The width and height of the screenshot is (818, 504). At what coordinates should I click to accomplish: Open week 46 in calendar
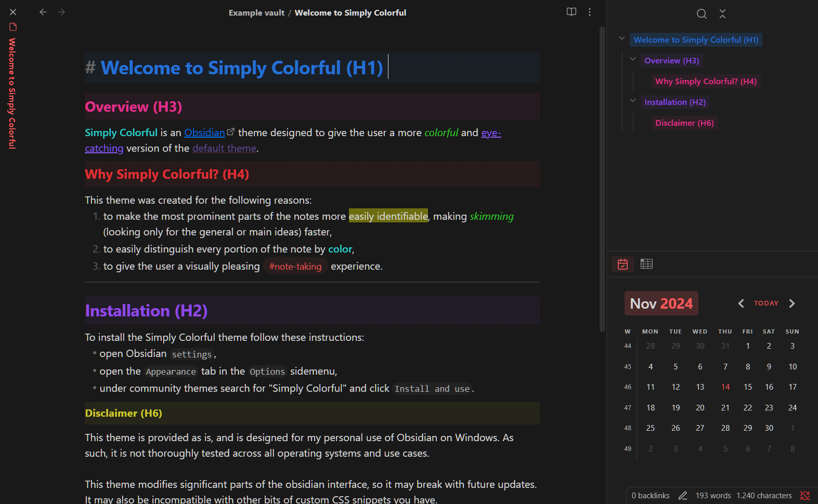[628, 387]
